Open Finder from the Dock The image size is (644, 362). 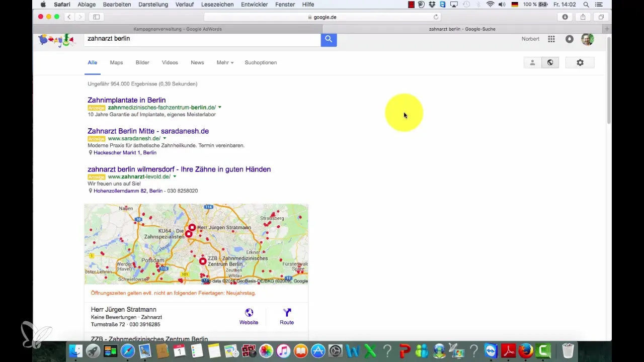click(75, 350)
